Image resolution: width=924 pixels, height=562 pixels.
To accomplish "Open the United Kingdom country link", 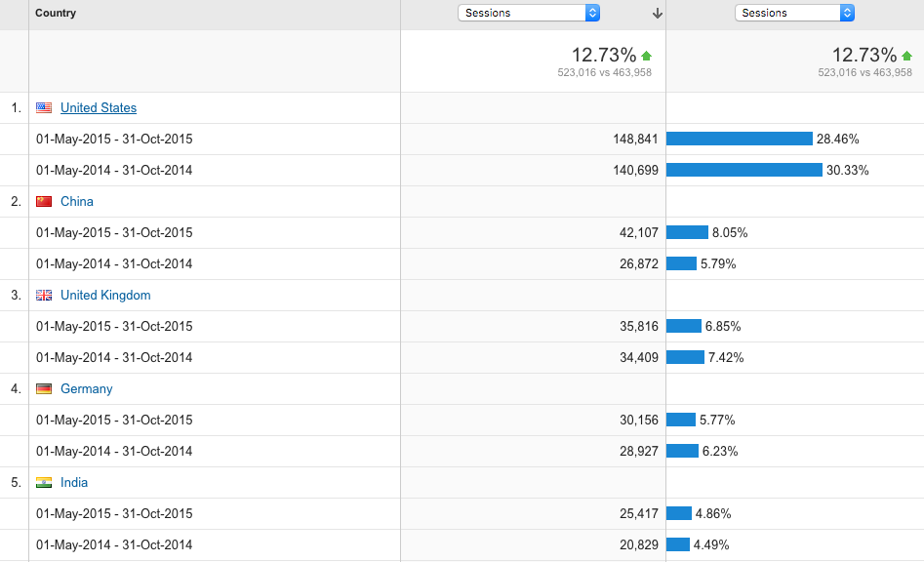I will pyautogui.click(x=105, y=296).
